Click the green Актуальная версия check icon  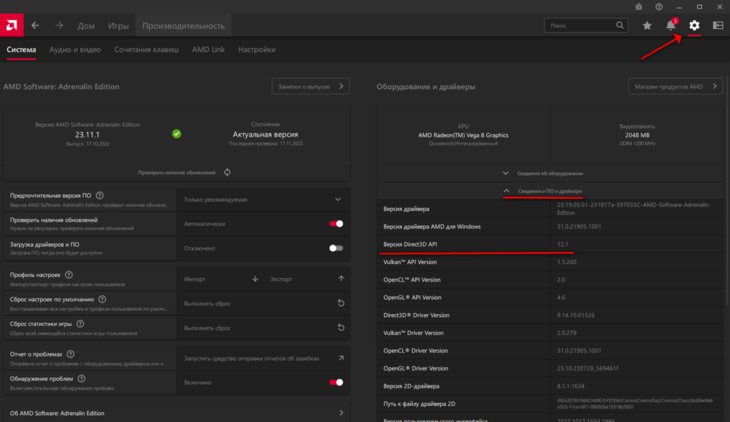coord(176,134)
